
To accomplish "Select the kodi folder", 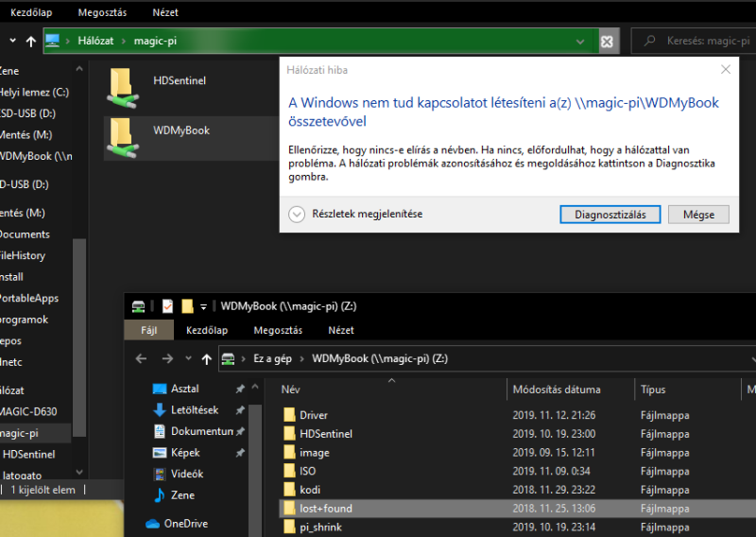I will coord(310,490).
